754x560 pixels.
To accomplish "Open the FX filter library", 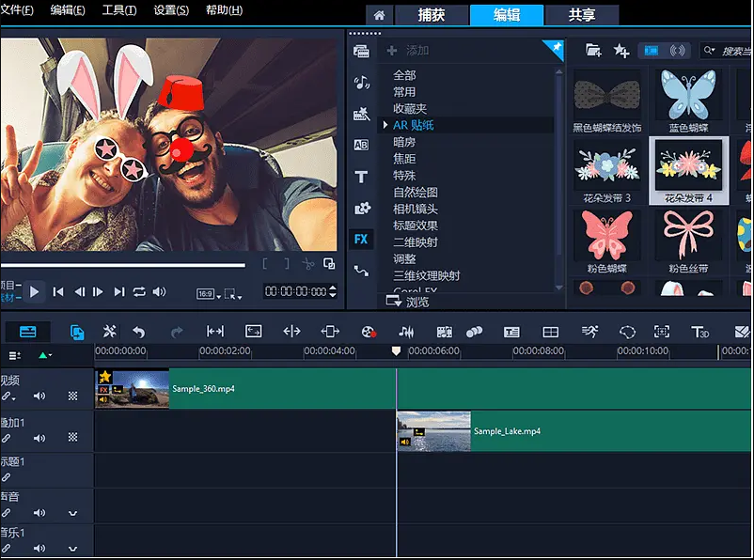I will tap(361, 240).
